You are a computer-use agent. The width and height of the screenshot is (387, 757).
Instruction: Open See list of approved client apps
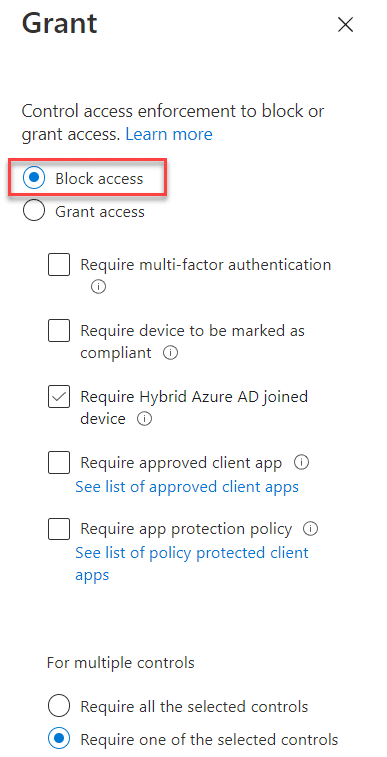[x=187, y=487]
